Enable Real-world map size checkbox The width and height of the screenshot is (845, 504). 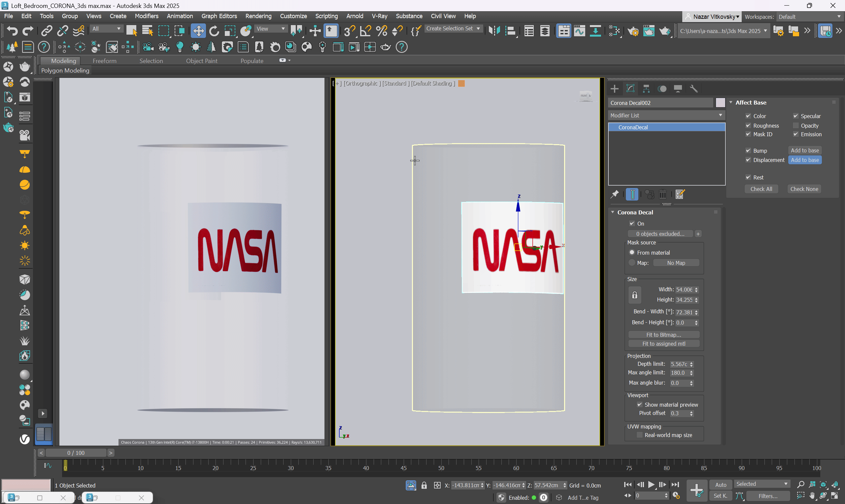tap(639, 435)
